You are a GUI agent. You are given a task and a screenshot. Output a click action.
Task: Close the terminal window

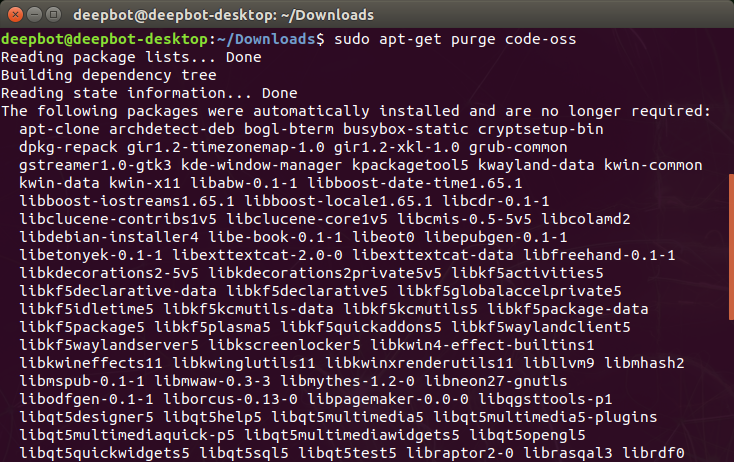coord(15,15)
